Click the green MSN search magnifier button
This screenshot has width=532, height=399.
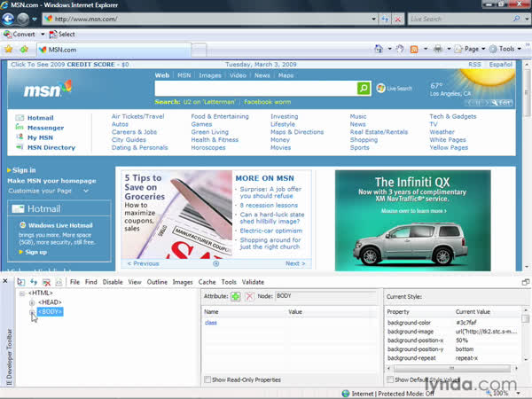click(364, 89)
